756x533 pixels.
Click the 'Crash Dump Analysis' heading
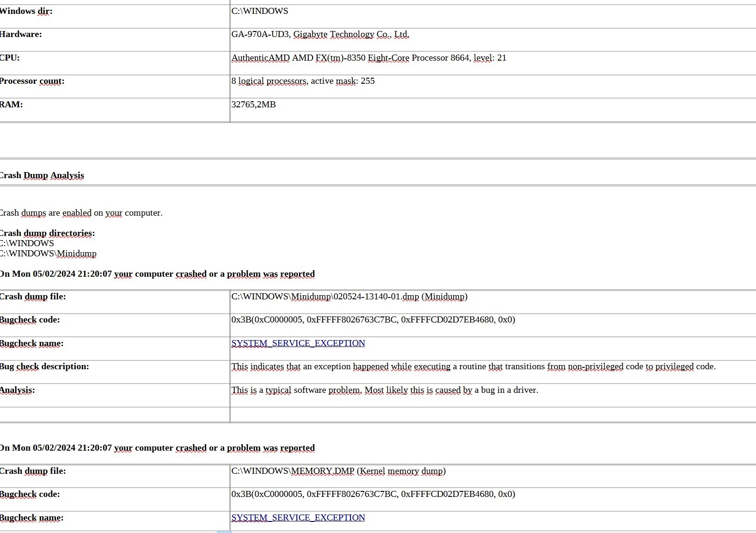pos(42,175)
